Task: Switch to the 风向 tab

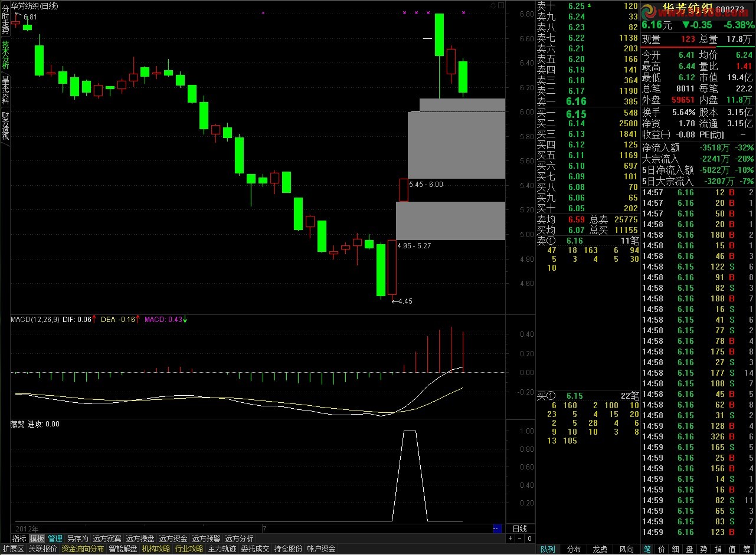Action: click(x=626, y=549)
